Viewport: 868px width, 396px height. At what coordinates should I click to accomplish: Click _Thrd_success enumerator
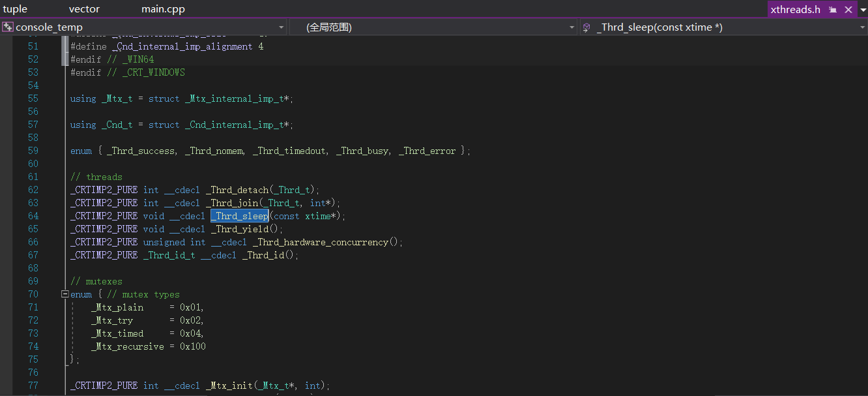141,151
